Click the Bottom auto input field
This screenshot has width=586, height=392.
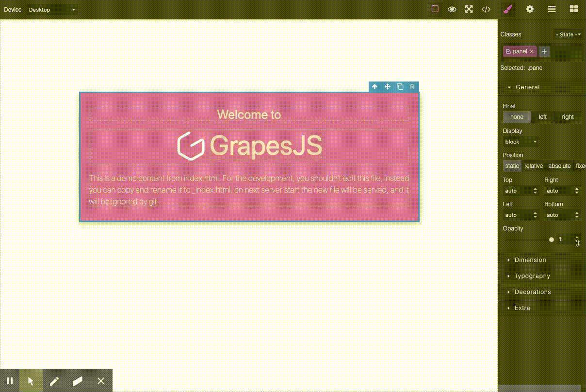click(x=558, y=215)
